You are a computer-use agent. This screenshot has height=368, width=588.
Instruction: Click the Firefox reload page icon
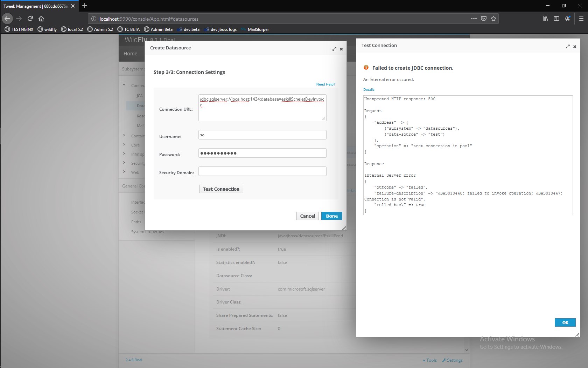point(30,19)
